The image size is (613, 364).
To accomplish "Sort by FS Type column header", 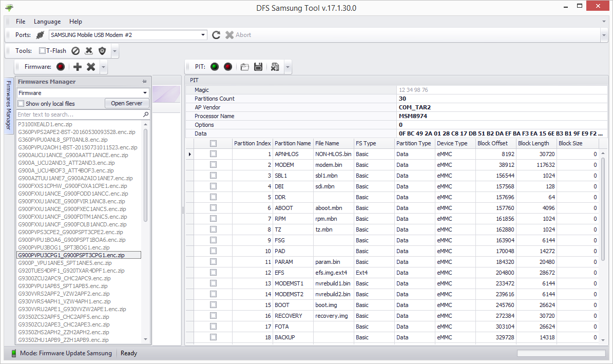I will (x=374, y=143).
